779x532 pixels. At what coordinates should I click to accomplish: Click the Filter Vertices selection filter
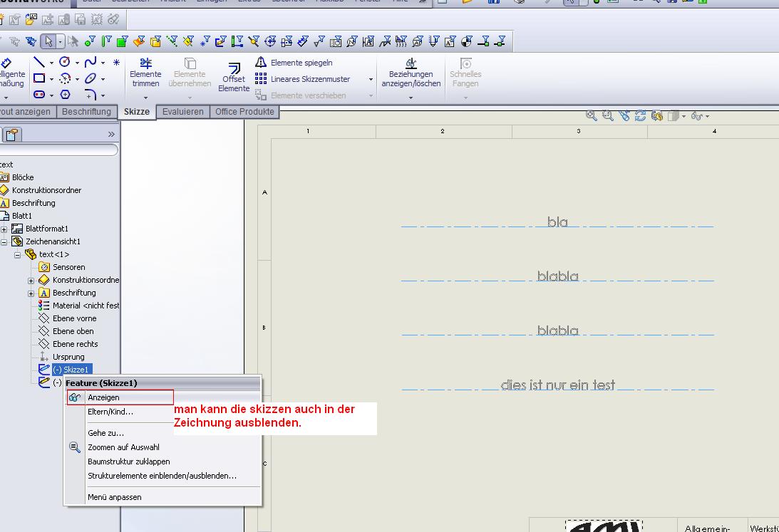click(x=89, y=41)
